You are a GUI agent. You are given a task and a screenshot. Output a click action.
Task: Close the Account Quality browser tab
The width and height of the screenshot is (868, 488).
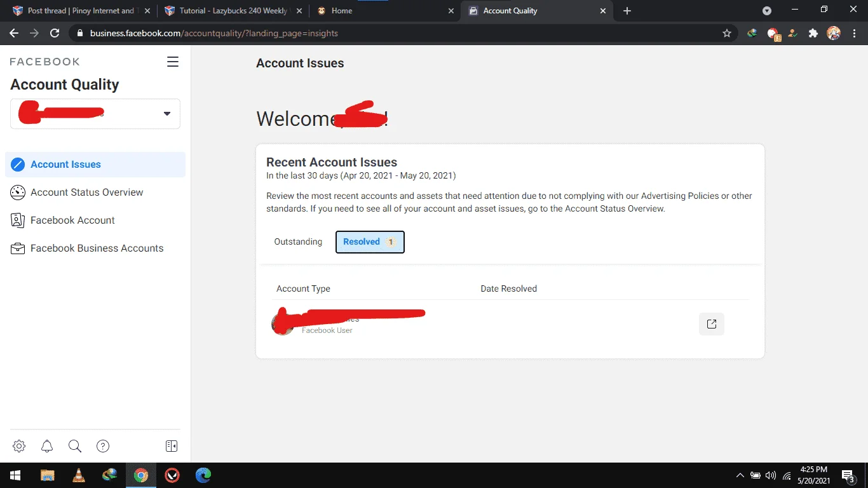(x=603, y=11)
